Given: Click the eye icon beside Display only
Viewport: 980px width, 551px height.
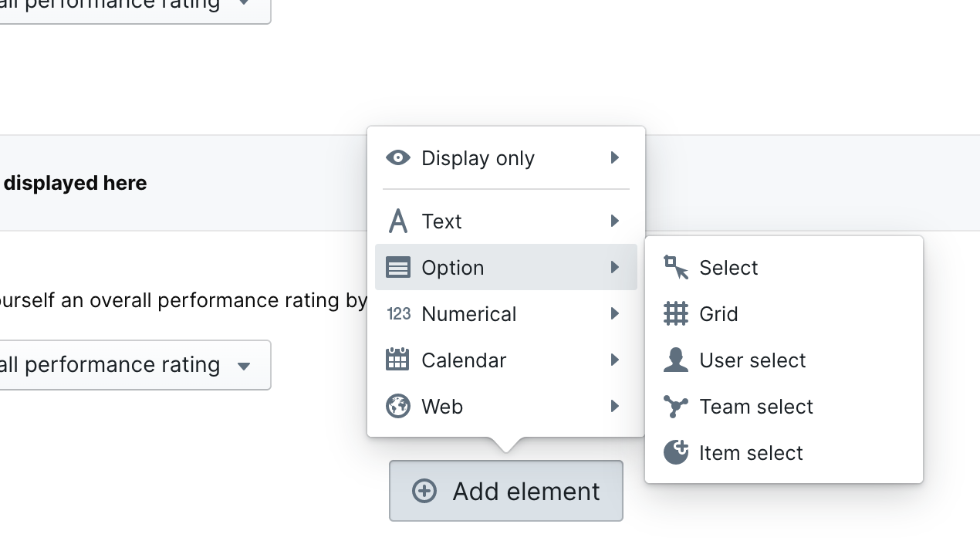Looking at the screenshot, I should (397, 158).
